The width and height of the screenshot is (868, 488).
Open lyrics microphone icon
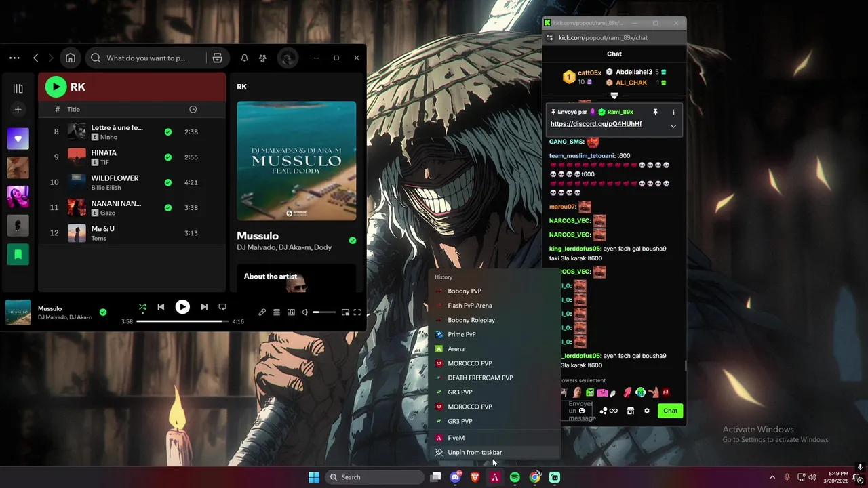coord(262,312)
